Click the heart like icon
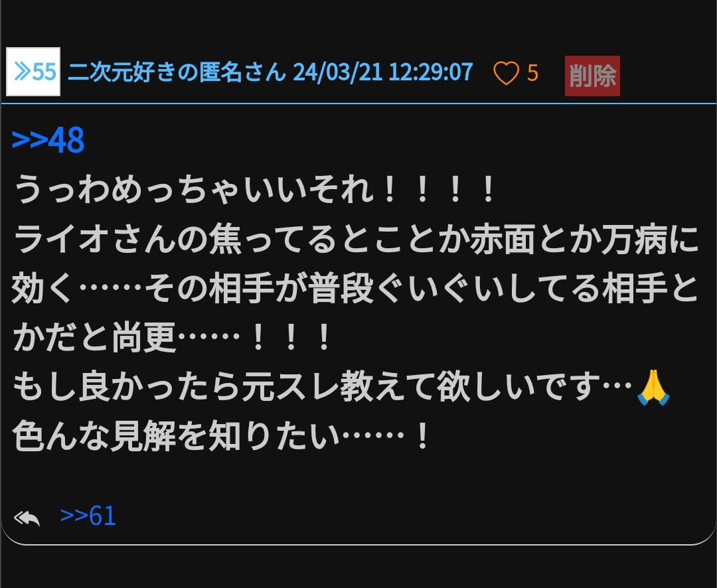Image resolution: width=717 pixels, height=588 pixels. click(x=506, y=73)
